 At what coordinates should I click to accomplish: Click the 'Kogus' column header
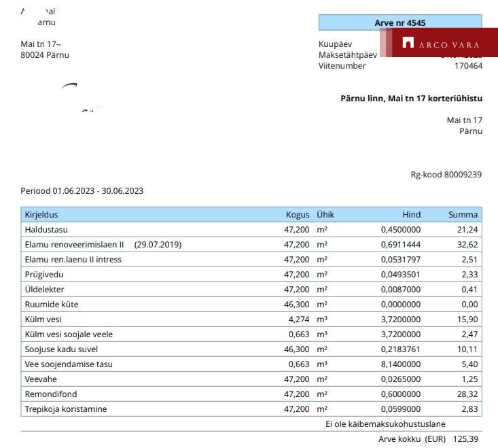(298, 214)
